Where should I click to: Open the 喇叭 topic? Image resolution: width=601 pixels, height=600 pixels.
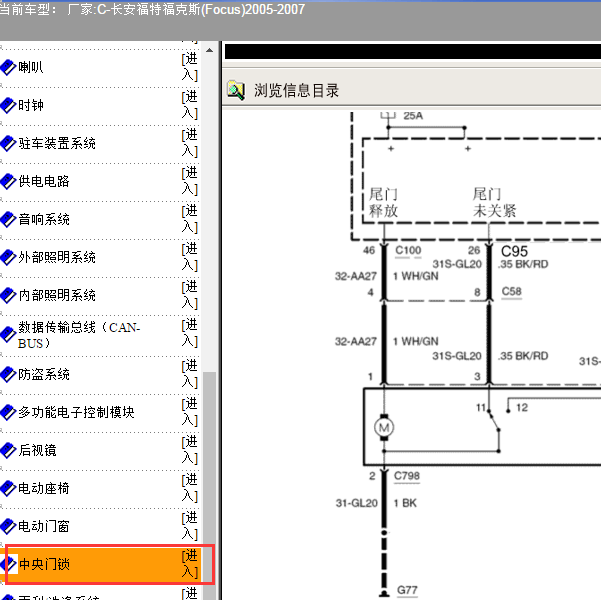click(x=31, y=67)
